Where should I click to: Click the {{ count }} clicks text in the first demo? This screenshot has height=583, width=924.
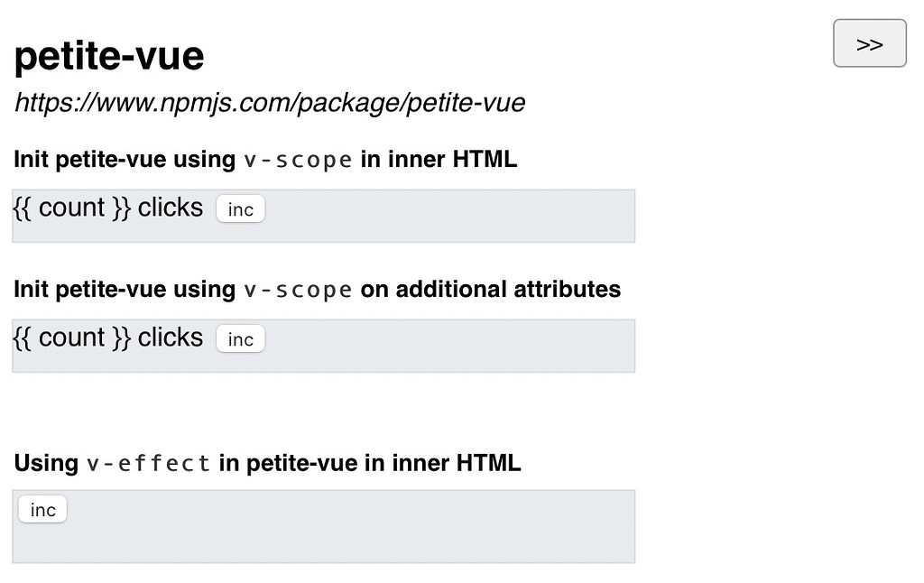pyautogui.click(x=106, y=208)
